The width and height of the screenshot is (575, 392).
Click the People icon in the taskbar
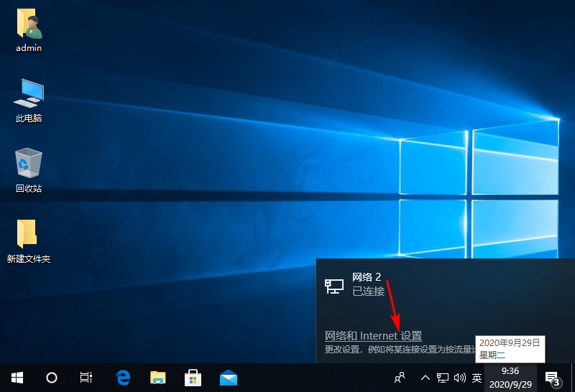pos(400,377)
